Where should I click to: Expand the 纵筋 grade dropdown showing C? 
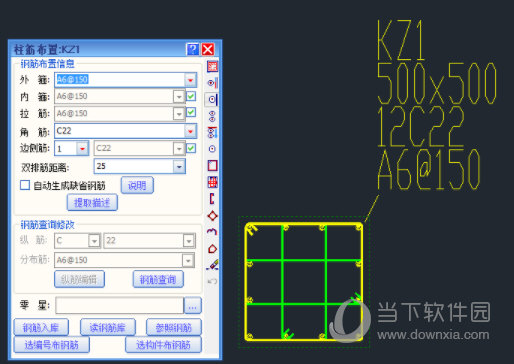click(94, 241)
